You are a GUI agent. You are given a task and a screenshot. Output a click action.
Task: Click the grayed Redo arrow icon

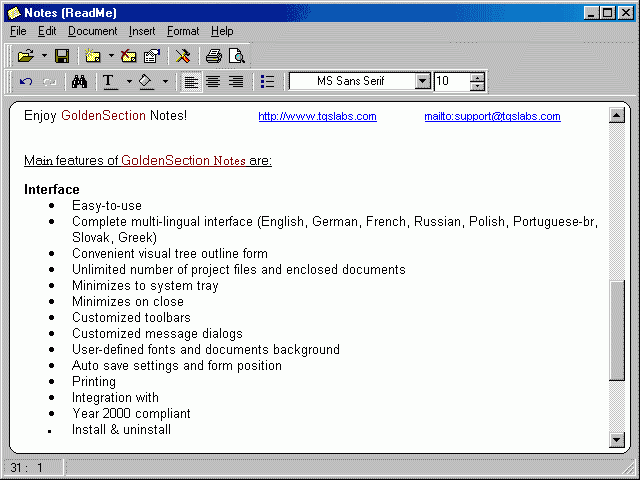[49, 82]
